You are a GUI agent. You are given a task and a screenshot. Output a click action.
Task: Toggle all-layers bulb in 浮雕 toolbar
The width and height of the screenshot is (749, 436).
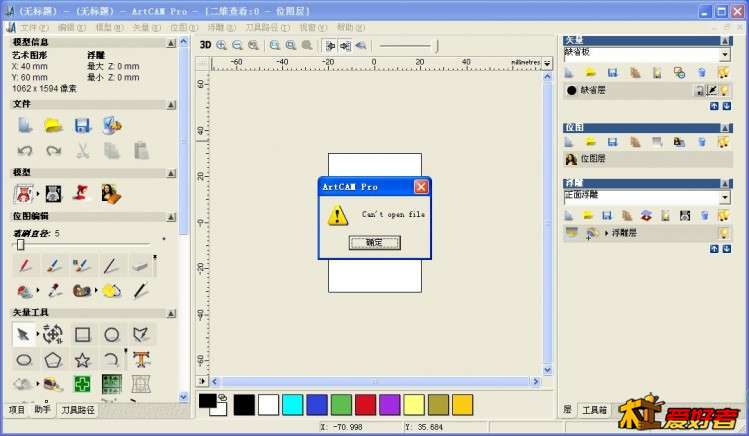point(724,216)
